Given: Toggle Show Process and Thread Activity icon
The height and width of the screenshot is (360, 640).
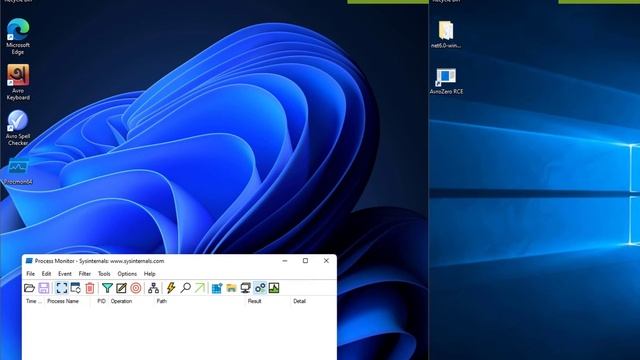Looking at the screenshot, I should tap(260, 288).
